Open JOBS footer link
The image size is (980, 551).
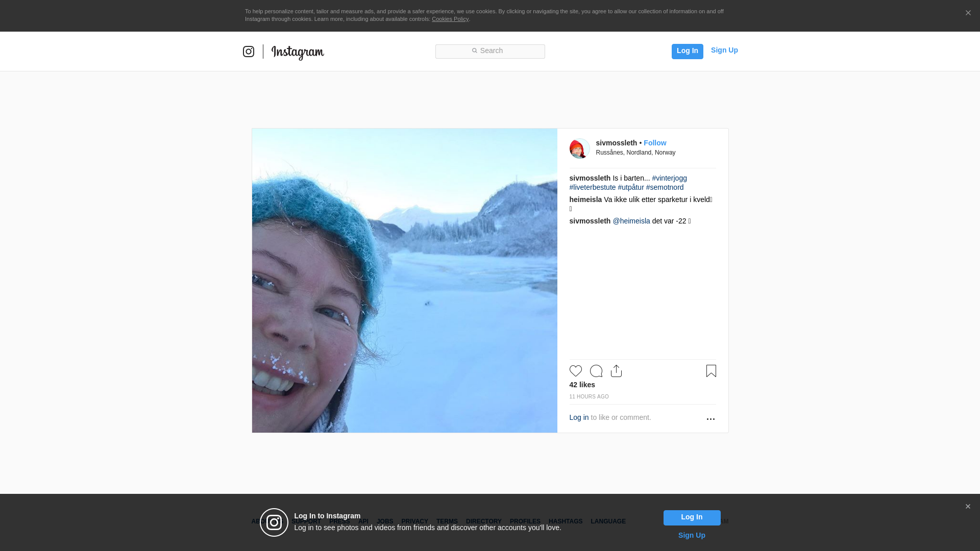coord(385,521)
